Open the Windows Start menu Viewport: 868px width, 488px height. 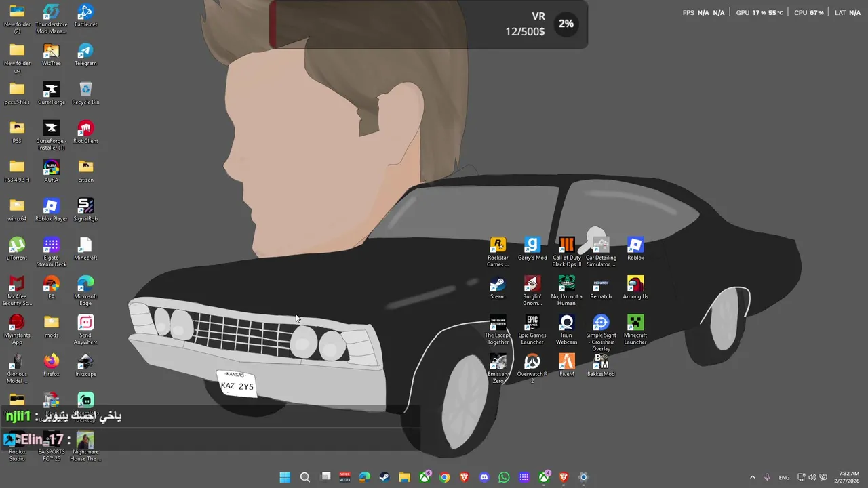pos(285,477)
